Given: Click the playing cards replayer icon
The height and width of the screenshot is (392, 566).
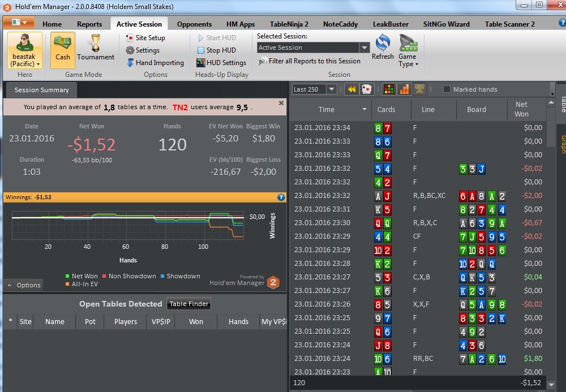Looking at the screenshot, I should 366,89.
